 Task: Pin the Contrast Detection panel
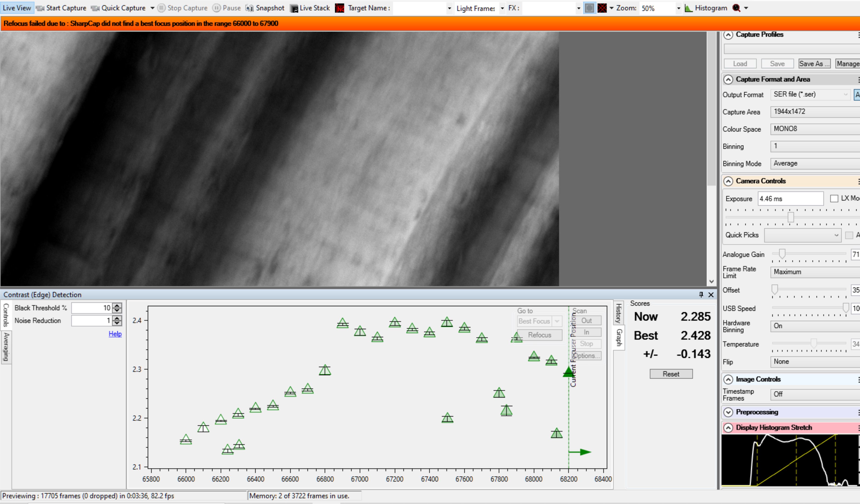point(701,294)
